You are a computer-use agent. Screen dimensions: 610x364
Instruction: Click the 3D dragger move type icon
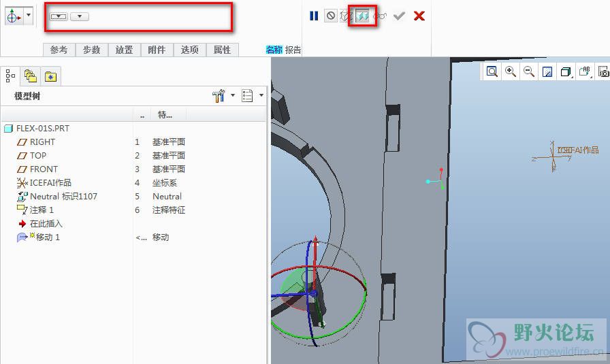tap(14, 16)
